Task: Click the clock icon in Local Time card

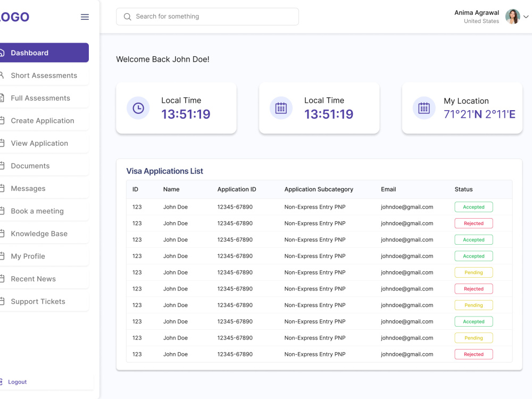Action: click(x=138, y=108)
